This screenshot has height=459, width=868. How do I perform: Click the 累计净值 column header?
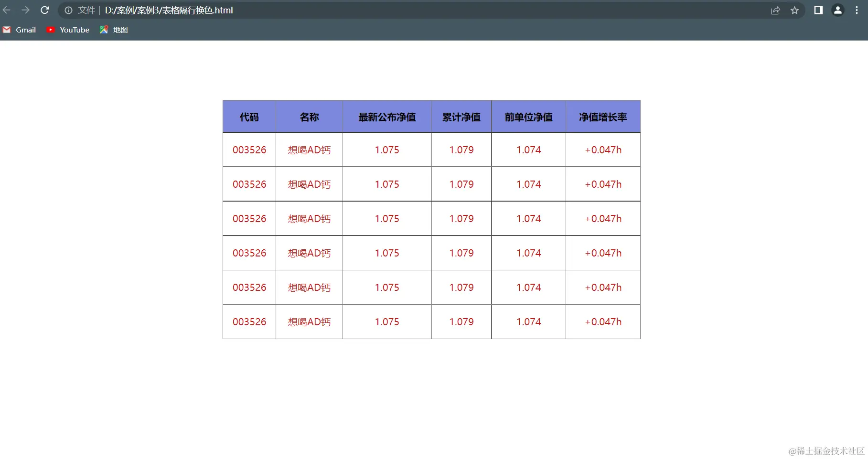point(461,117)
